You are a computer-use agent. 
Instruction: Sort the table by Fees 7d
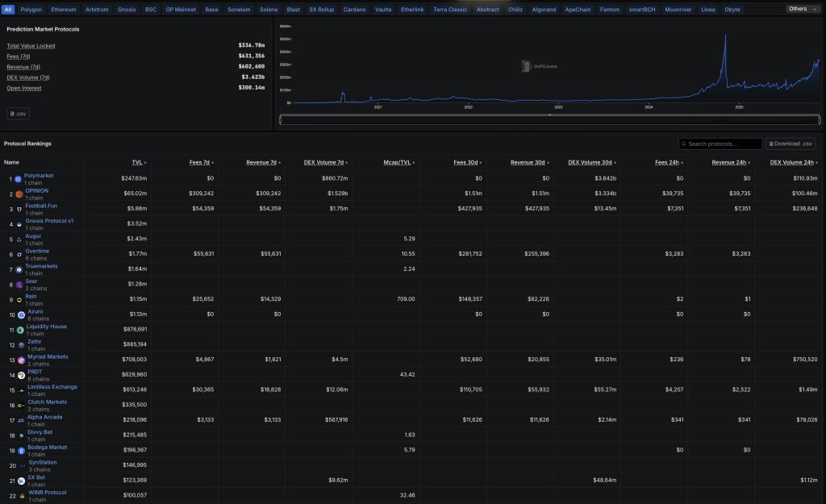coord(200,162)
